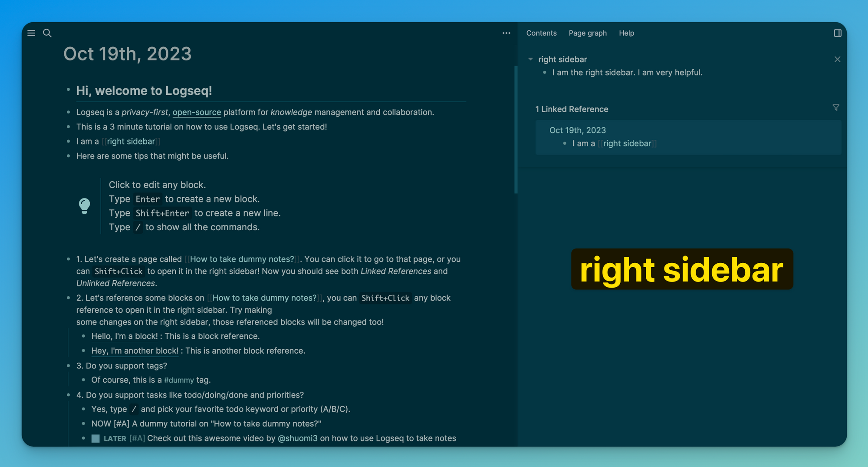Toggle the '1 Linked Reference' heading
Screen dimensions: 868x467
[572, 109]
